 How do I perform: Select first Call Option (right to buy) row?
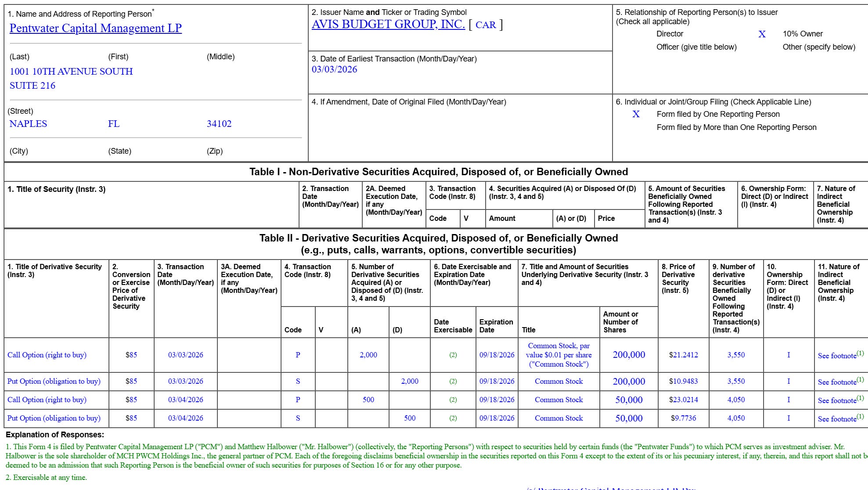coord(47,355)
